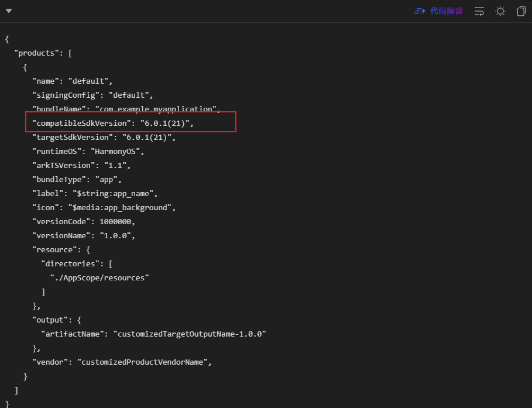Image resolution: width=532 pixels, height=408 pixels.
Task: Collapse the code block with the top-left arrow
Action: coord(9,11)
